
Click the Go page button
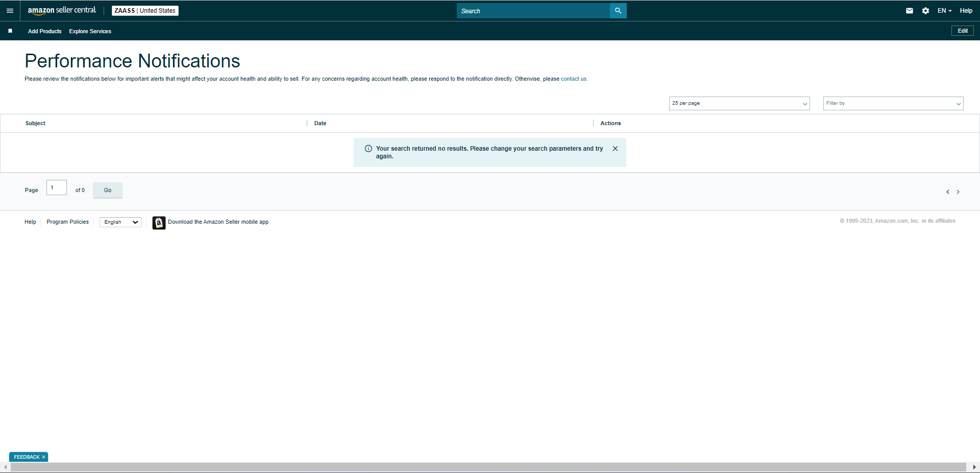(x=108, y=190)
